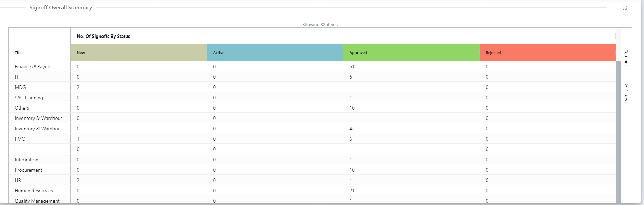Select the MDG row title
This screenshot has width=644, height=205.
click(20, 87)
